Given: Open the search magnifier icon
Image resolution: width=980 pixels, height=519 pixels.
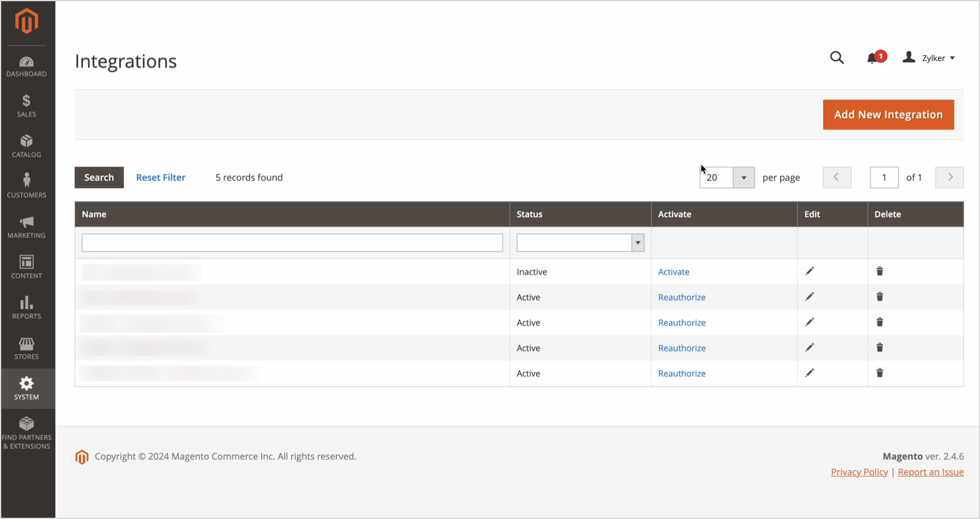Looking at the screenshot, I should pyautogui.click(x=836, y=58).
